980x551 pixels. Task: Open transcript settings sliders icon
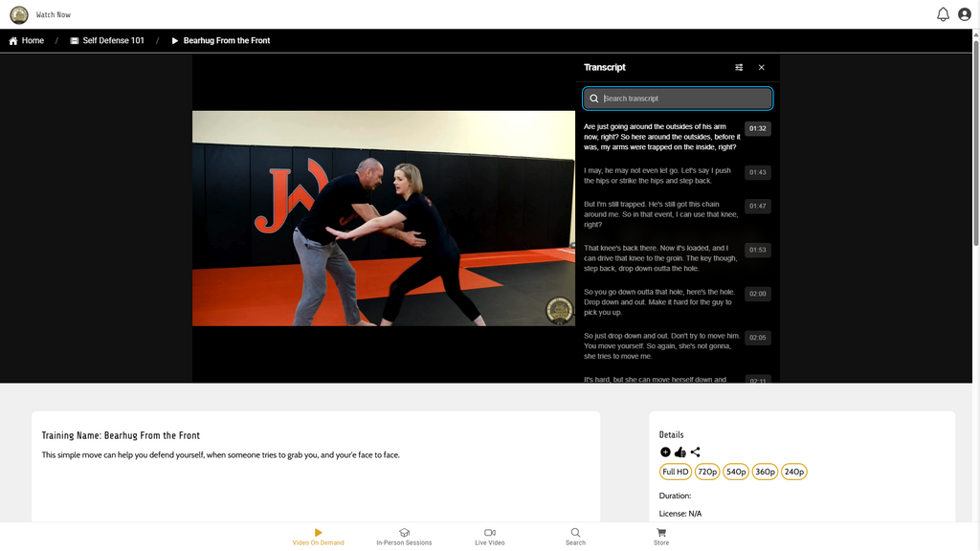739,68
